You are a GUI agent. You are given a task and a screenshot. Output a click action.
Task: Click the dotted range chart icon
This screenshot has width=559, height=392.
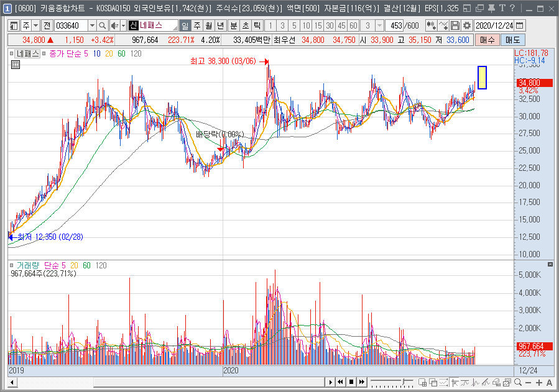tap(443, 383)
